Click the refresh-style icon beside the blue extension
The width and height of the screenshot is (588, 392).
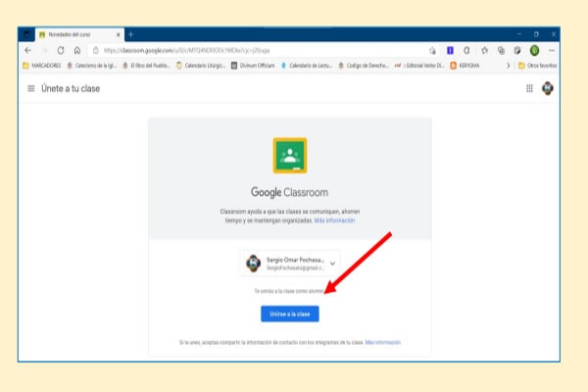(466, 50)
